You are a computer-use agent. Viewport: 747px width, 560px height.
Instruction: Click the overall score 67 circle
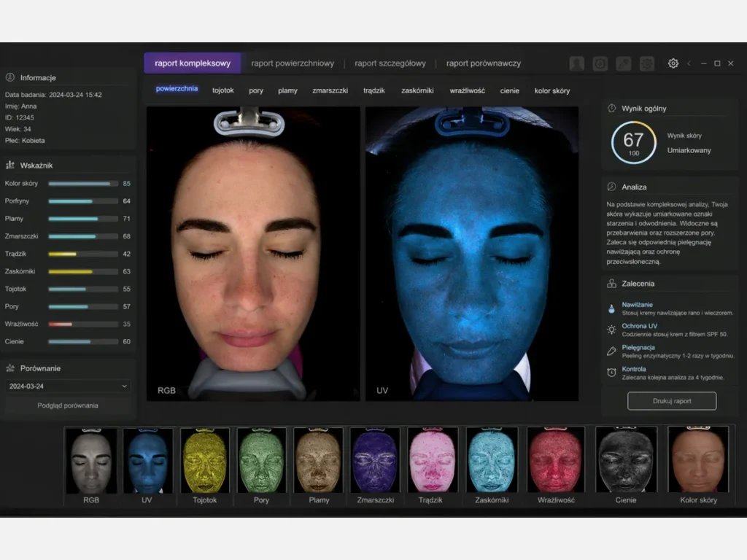(x=634, y=142)
